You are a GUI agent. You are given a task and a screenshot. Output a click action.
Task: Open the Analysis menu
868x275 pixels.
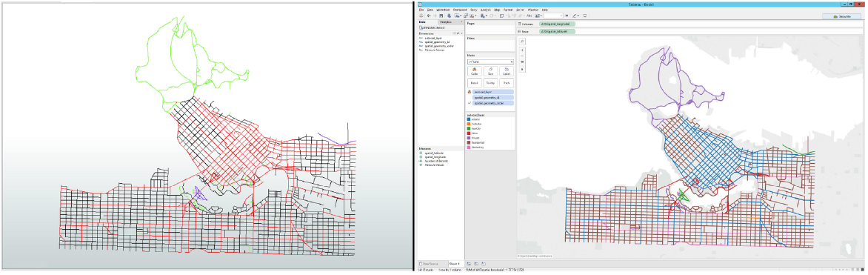tap(486, 10)
